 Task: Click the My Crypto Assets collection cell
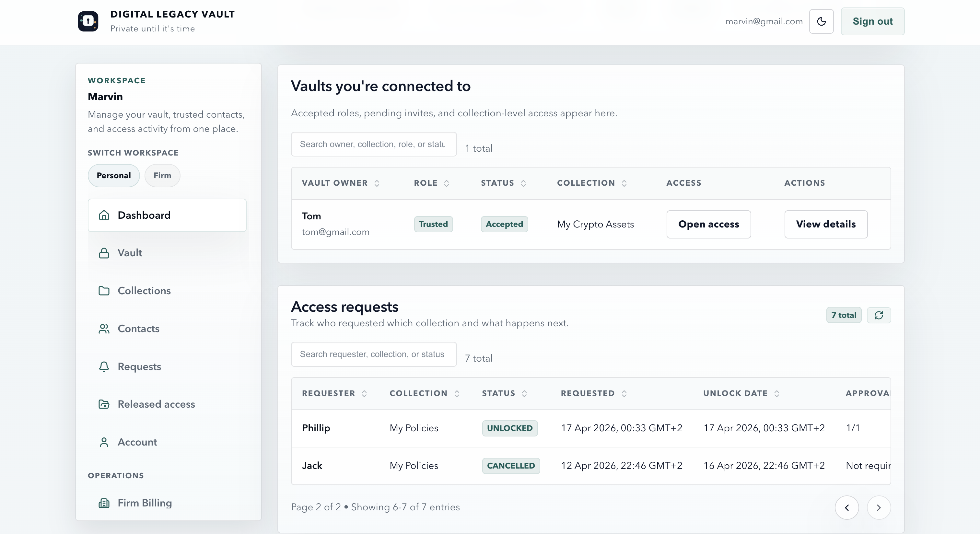[595, 225]
